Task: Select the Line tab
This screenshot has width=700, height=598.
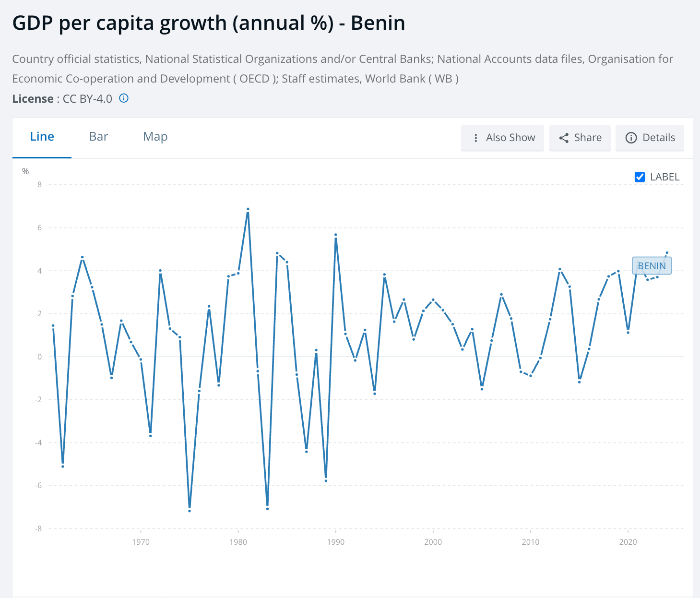Action: point(42,137)
